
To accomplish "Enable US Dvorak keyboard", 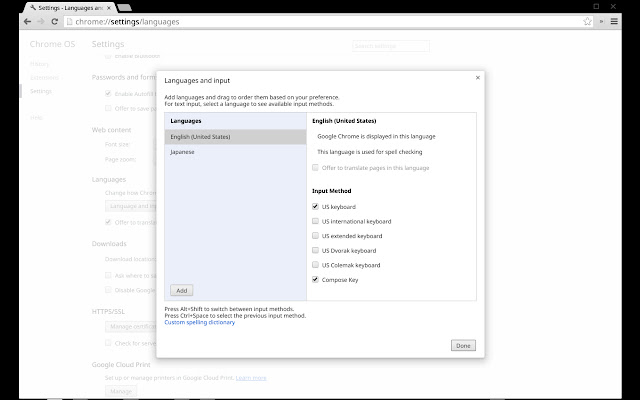I will 316,250.
